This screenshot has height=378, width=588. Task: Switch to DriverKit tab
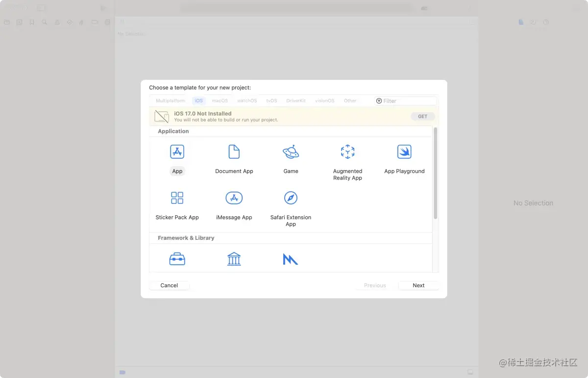(296, 101)
